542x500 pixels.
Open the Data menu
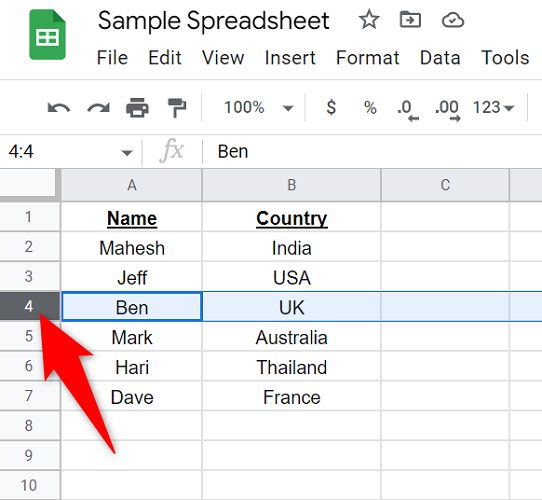[440, 57]
